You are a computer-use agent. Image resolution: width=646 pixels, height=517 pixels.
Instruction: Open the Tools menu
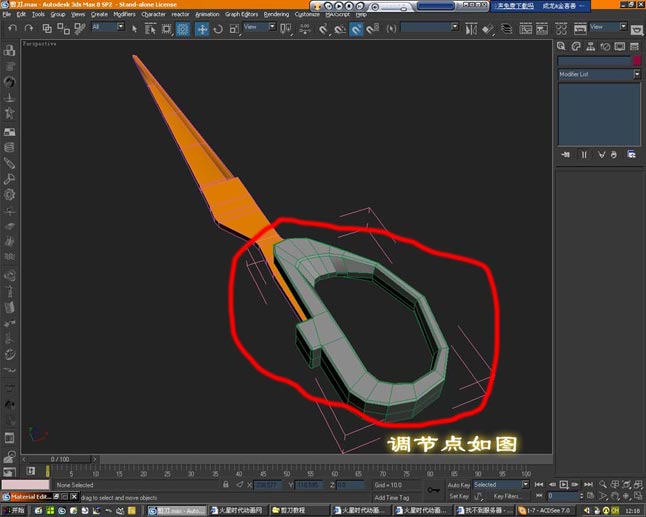pyautogui.click(x=38, y=14)
